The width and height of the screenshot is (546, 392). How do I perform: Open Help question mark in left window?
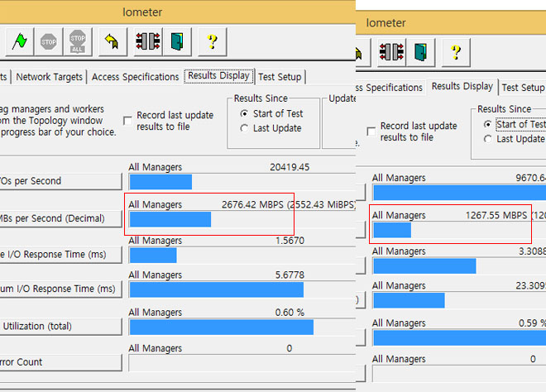pyautogui.click(x=212, y=40)
